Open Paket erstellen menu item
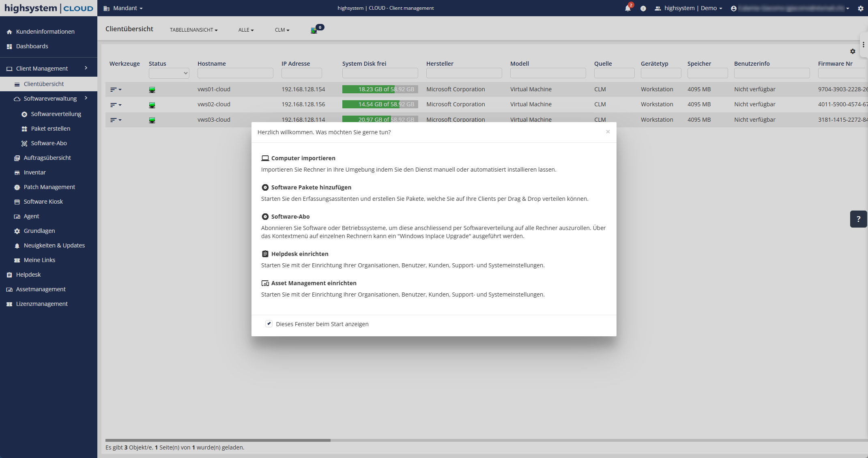 [50, 129]
